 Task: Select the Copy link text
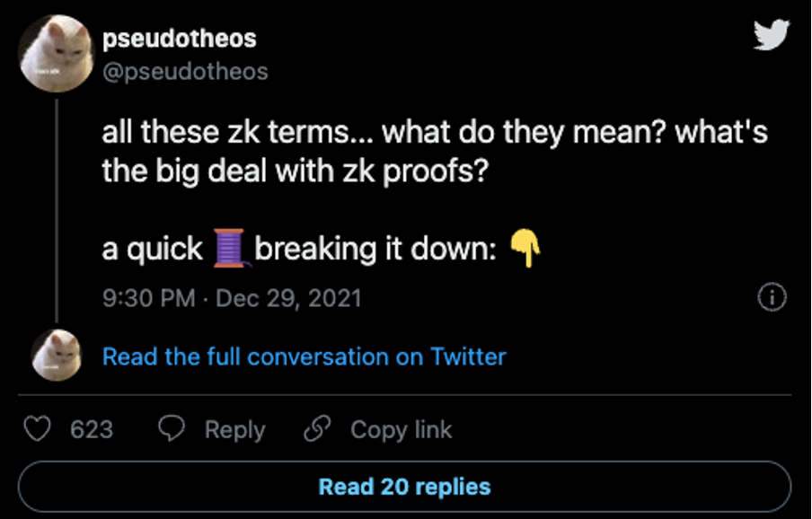pyautogui.click(x=401, y=430)
